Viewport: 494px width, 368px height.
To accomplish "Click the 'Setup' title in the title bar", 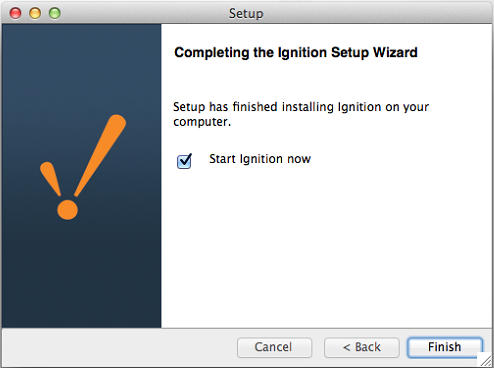I will coord(246,14).
